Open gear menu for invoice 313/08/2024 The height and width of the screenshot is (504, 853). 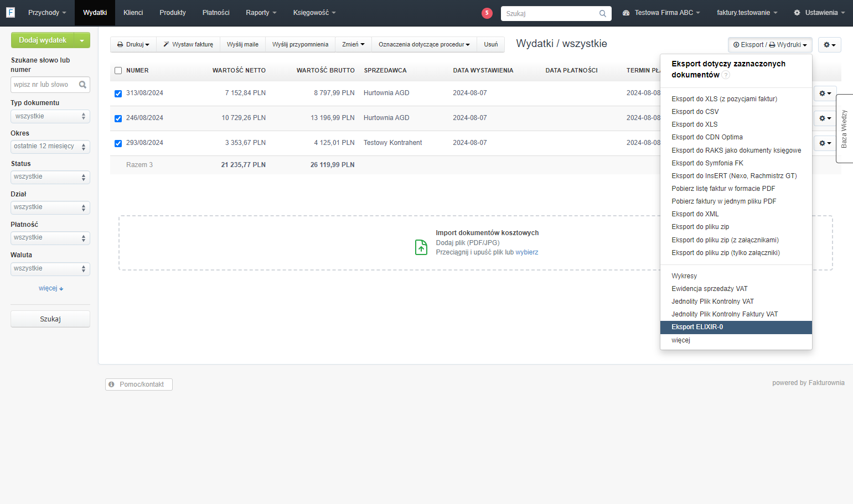(x=825, y=93)
